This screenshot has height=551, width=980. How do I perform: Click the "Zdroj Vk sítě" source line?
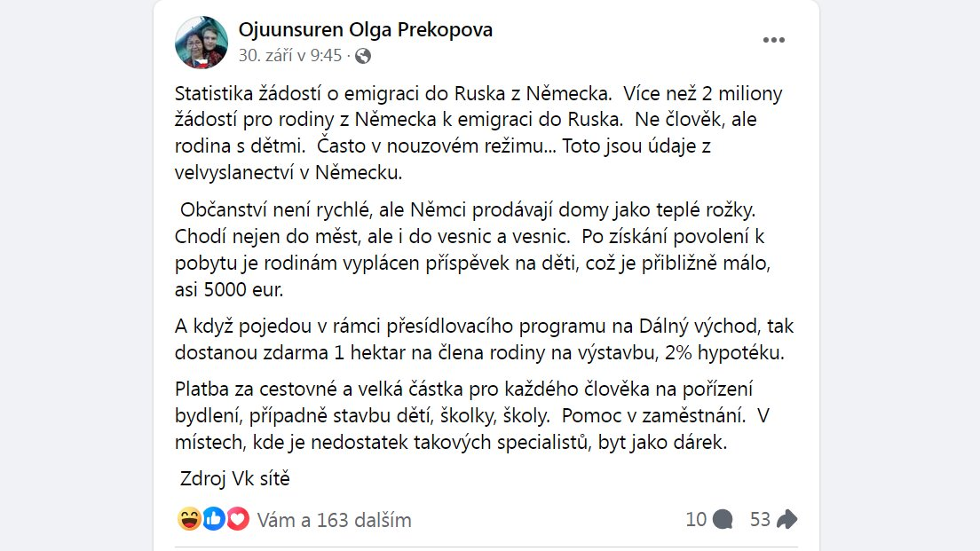pyautogui.click(x=235, y=479)
